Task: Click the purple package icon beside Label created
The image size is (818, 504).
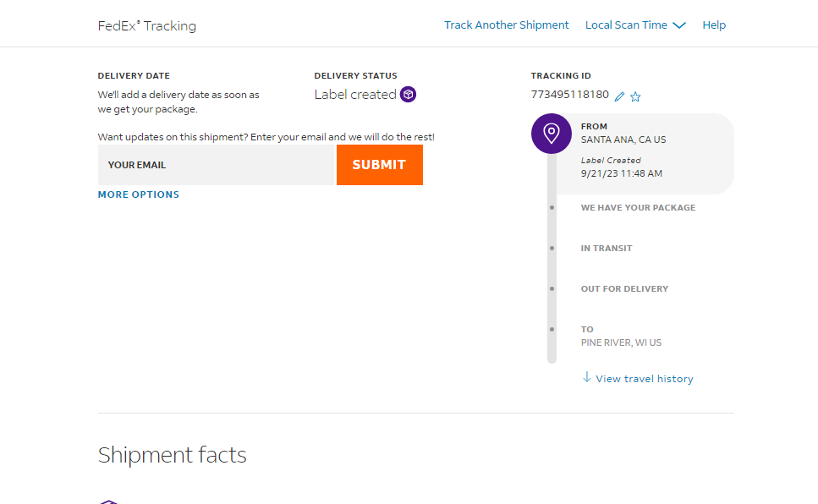Action: [x=408, y=95]
